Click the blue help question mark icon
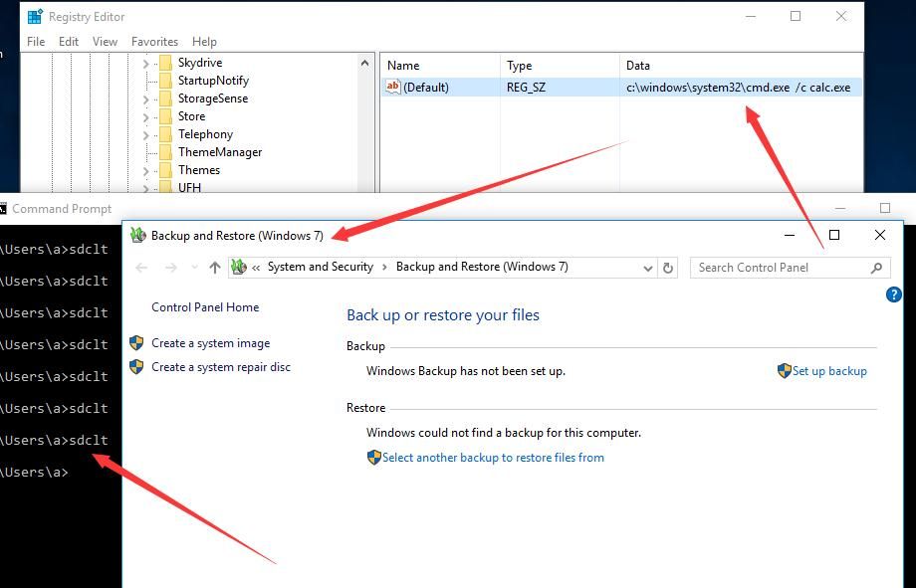This screenshot has width=916, height=588. (x=893, y=294)
